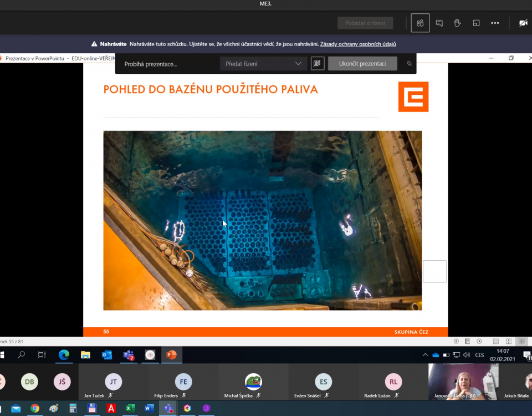Image resolution: width=532 pixels, height=416 pixels.
Task: Select Jan Tuček participant tile
Action: point(113,382)
